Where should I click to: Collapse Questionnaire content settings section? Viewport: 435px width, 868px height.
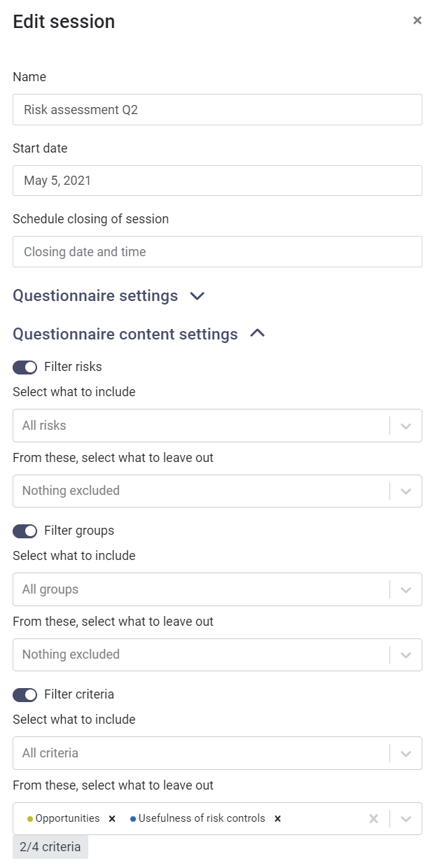coord(258,334)
